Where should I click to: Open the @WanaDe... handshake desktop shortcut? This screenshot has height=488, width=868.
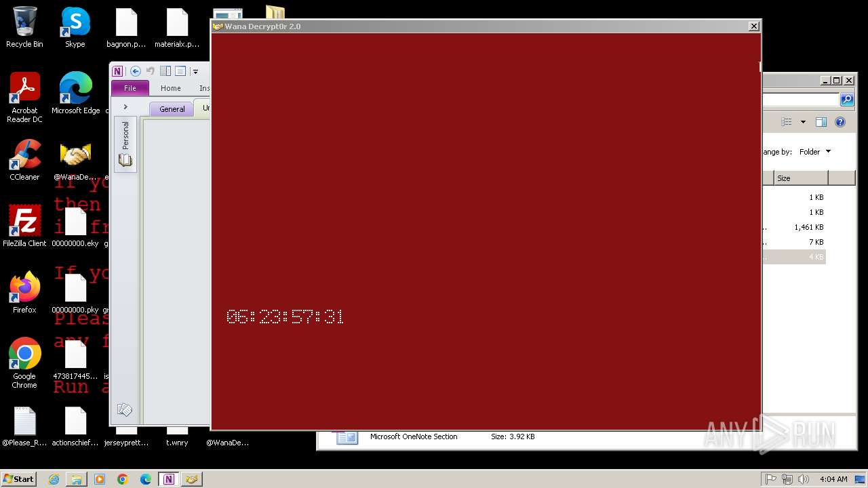[x=75, y=161]
